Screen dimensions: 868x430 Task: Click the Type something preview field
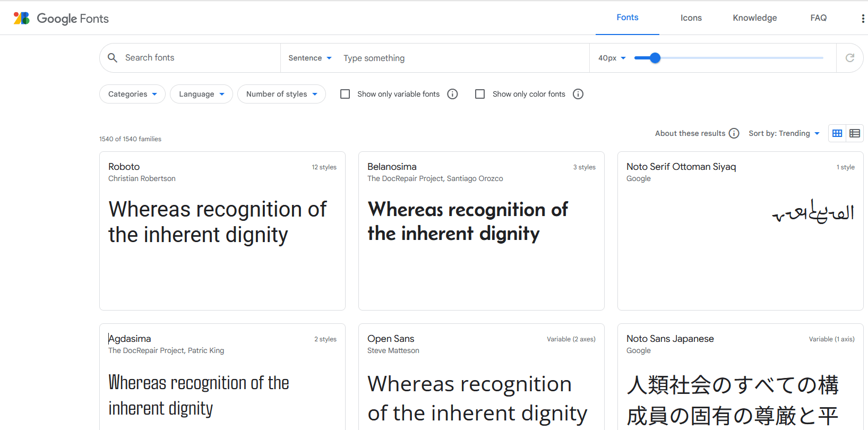pos(463,58)
